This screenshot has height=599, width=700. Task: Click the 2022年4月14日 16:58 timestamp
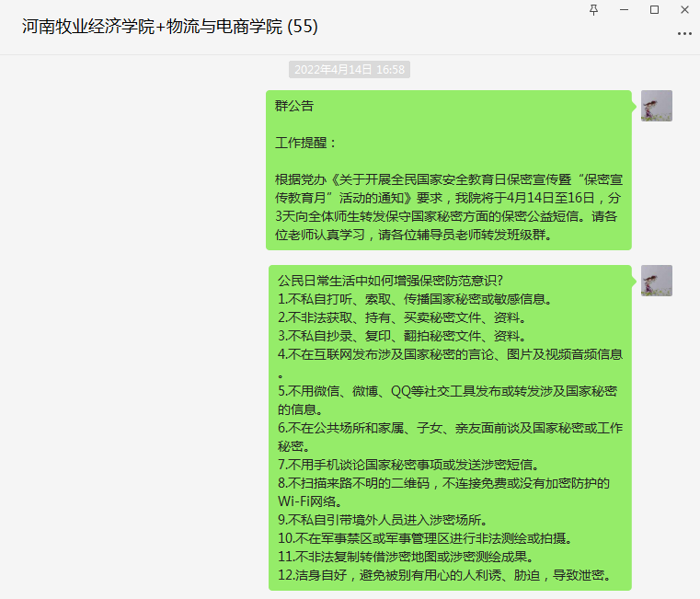point(350,69)
